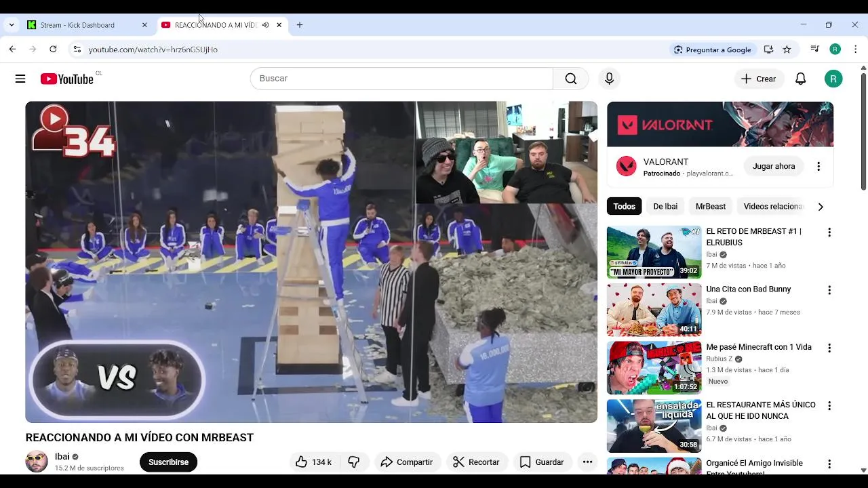The width and height of the screenshot is (868, 488).
Task: Click the page vertical scrollbar thumb
Action: coord(863,131)
